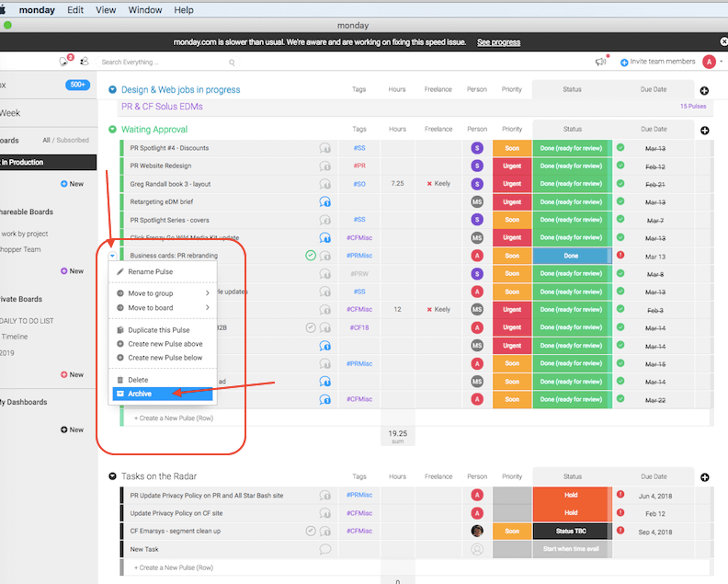
Task: Open the View menu in the menu bar
Action: pyautogui.click(x=106, y=10)
